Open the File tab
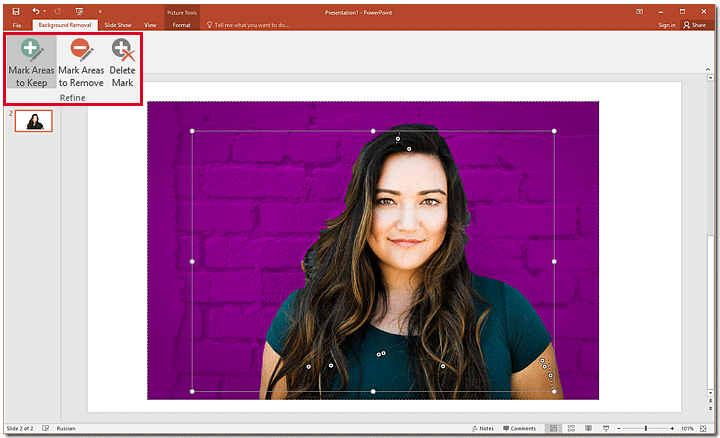Image resolution: width=720 pixels, height=438 pixels. coord(16,24)
